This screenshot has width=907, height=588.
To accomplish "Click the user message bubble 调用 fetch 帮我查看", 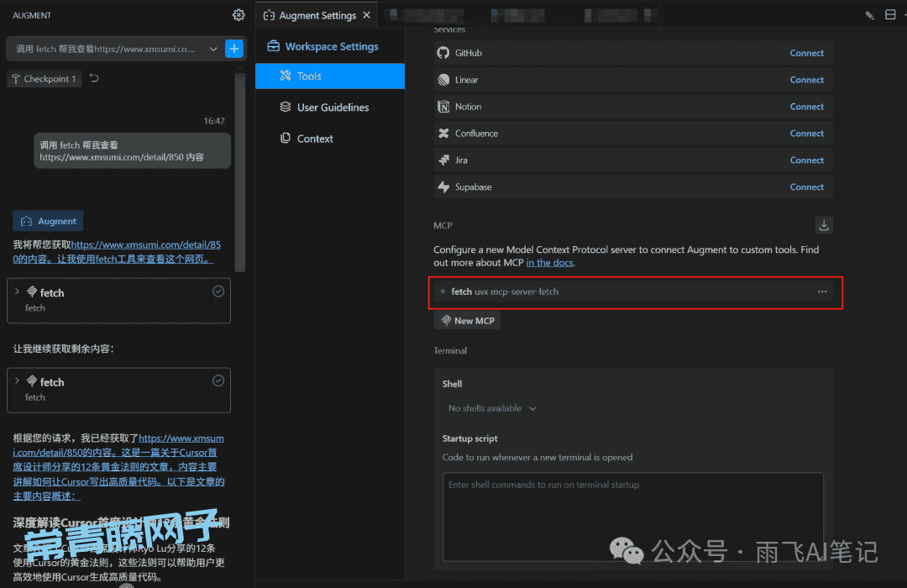I will click(x=133, y=151).
